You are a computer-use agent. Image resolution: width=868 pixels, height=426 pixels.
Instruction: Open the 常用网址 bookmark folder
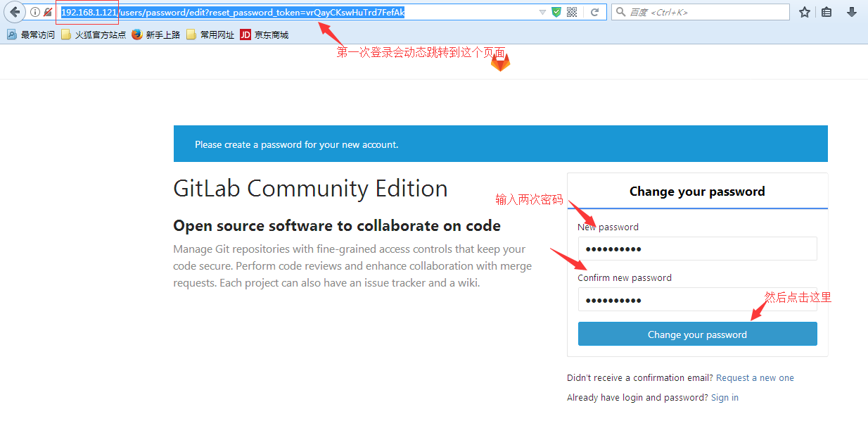(210, 35)
